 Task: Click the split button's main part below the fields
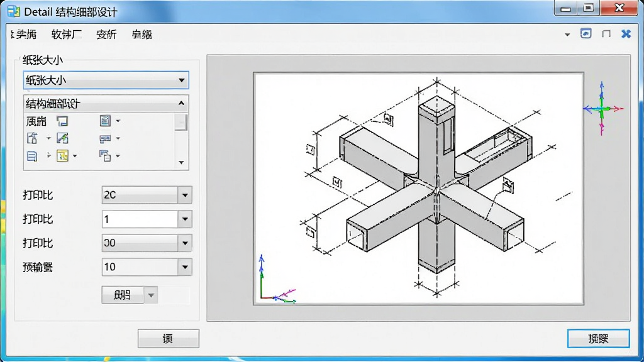(123, 295)
